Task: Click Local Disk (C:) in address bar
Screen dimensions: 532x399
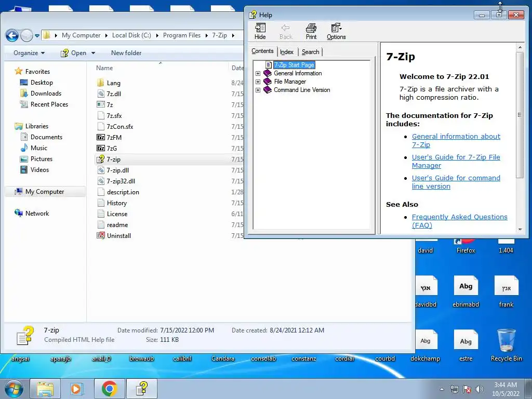Action: pos(131,35)
